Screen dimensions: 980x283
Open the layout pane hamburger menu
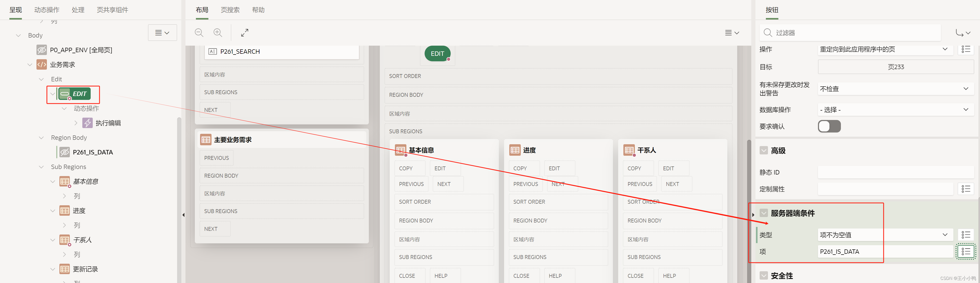(x=732, y=33)
